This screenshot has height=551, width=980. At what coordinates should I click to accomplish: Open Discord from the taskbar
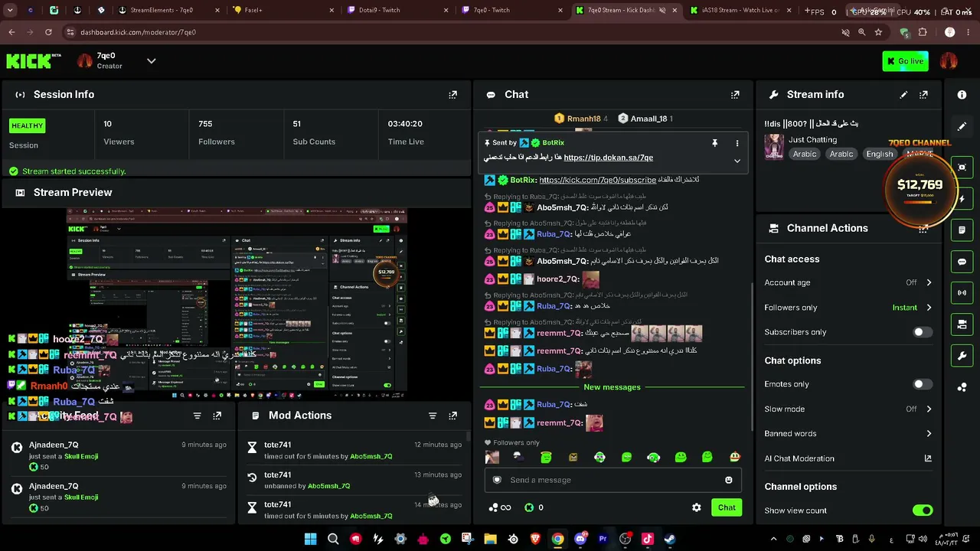point(580,539)
